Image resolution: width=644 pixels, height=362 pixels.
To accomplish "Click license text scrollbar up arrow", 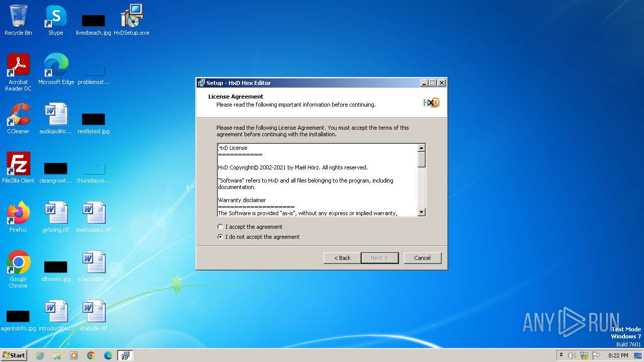I will 422,148.
